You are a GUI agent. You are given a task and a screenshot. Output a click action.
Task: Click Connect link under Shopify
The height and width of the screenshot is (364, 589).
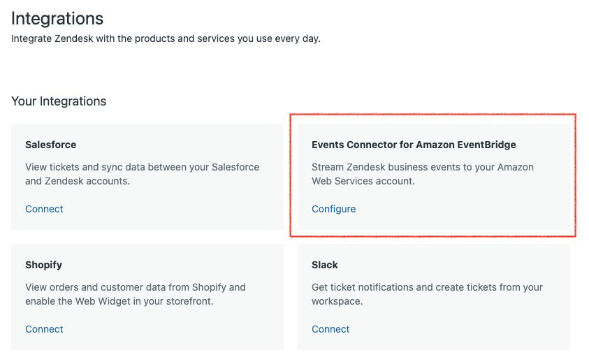pyautogui.click(x=44, y=329)
